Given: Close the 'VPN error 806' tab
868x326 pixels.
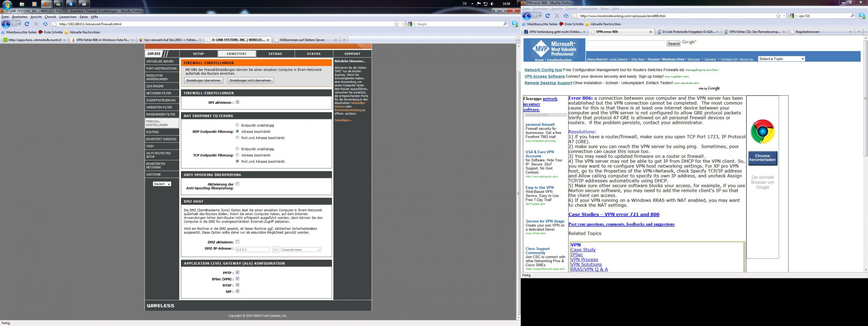Looking at the screenshot, I should 651,32.
